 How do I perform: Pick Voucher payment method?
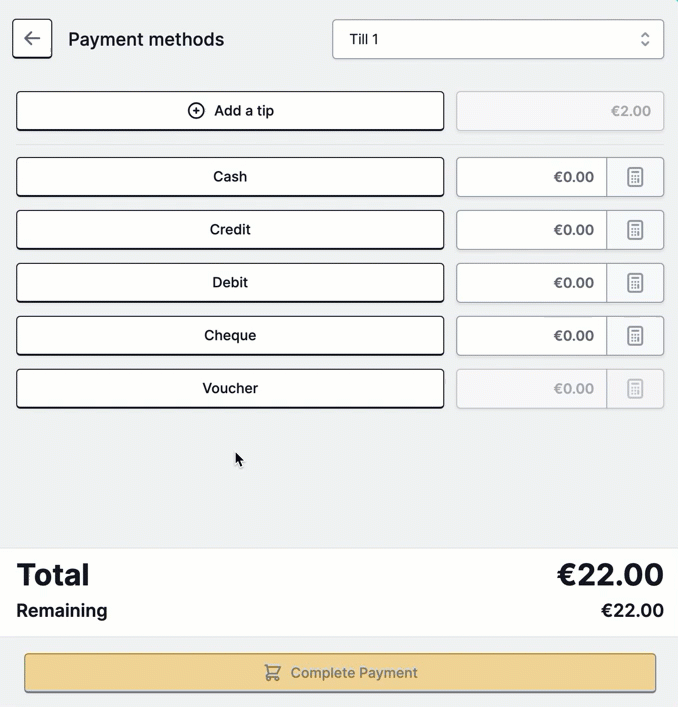click(x=230, y=389)
